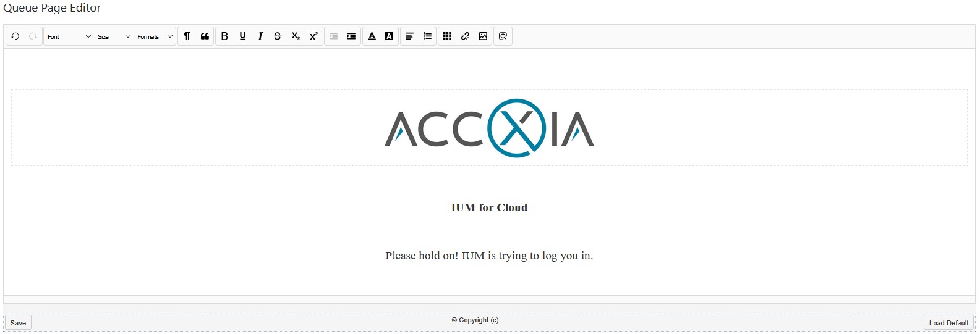Image resolution: width=980 pixels, height=334 pixels.
Task: Open the text alignment options
Action: tap(409, 36)
